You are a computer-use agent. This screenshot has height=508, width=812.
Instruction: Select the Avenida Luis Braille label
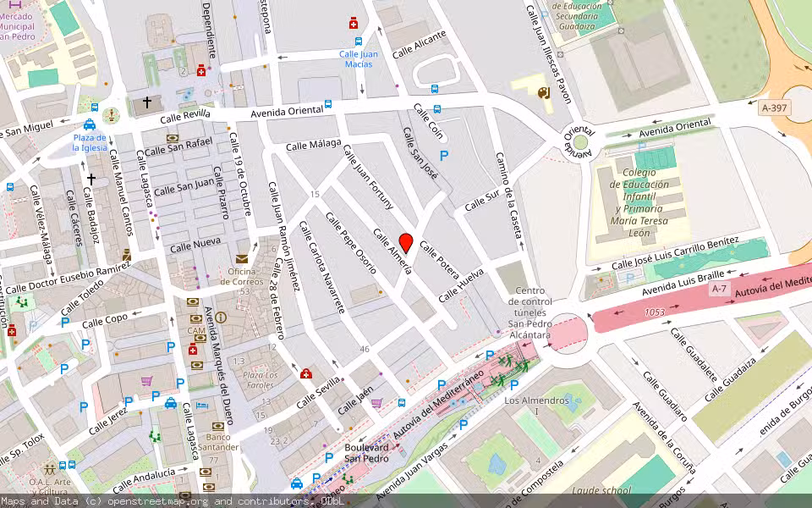click(x=683, y=284)
